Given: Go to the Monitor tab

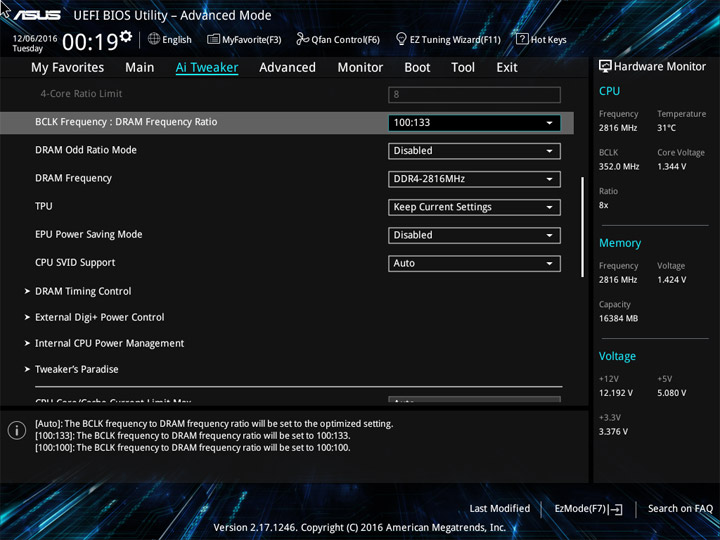Looking at the screenshot, I should pyautogui.click(x=360, y=68).
